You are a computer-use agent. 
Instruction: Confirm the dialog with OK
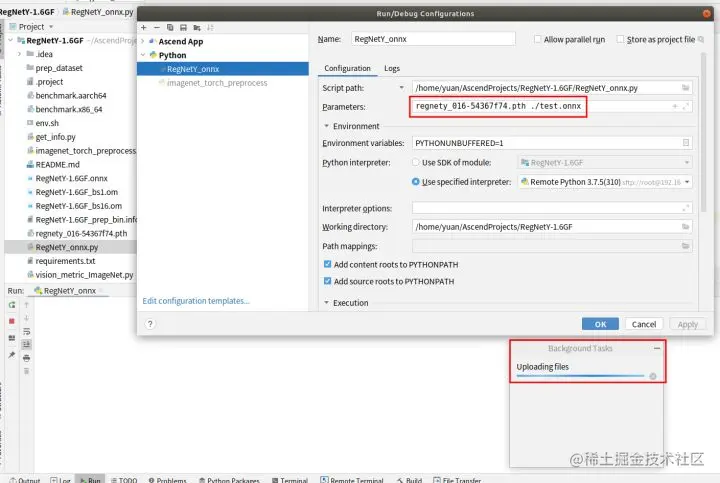click(x=600, y=324)
